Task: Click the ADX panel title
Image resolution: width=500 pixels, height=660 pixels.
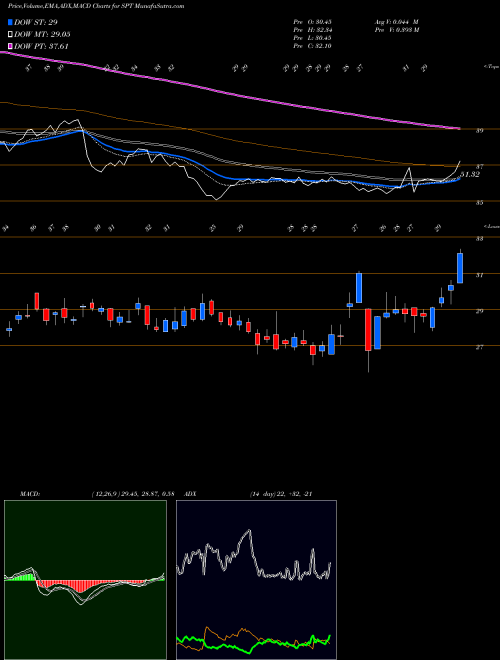Action: [191, 494]
